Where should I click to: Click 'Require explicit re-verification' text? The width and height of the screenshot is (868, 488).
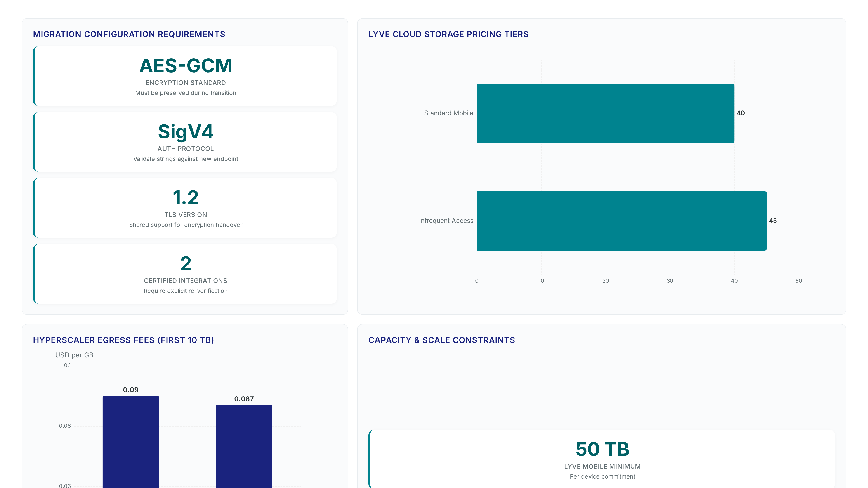coord(186,291)
